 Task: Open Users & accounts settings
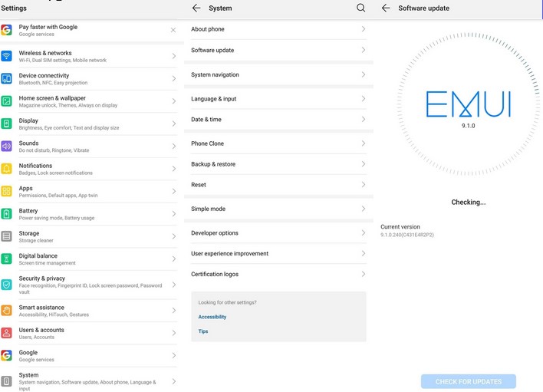coord(89,333)
